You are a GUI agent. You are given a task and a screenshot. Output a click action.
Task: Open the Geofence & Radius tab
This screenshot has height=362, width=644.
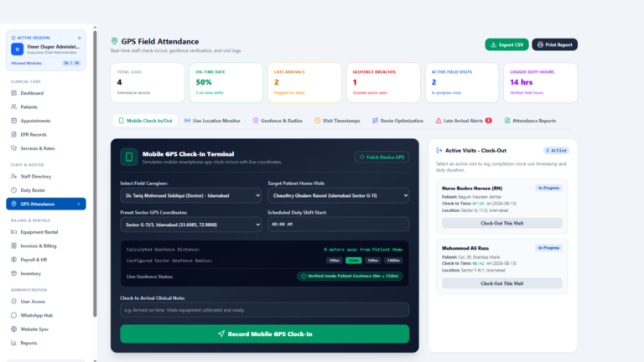[x=278, y=121]
